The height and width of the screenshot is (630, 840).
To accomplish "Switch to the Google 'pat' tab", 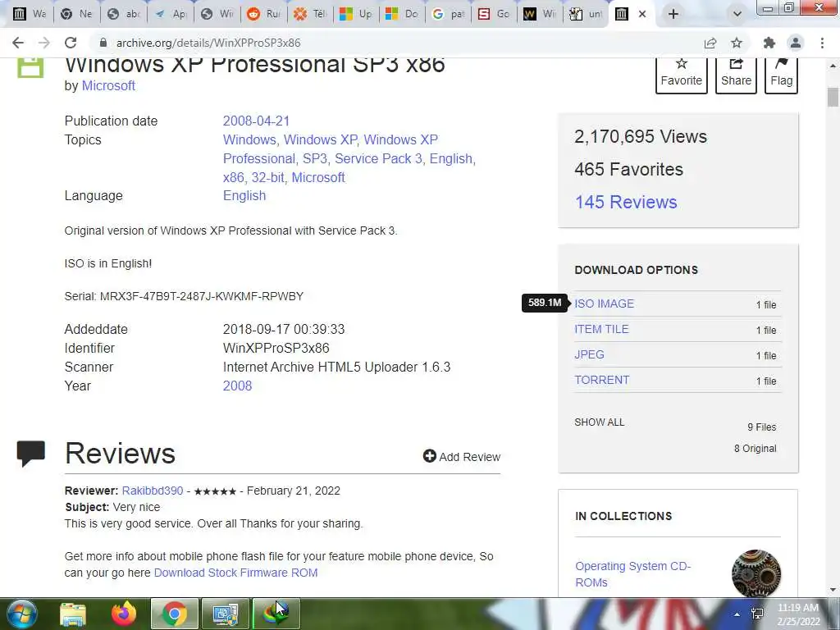I will (449, 14).
